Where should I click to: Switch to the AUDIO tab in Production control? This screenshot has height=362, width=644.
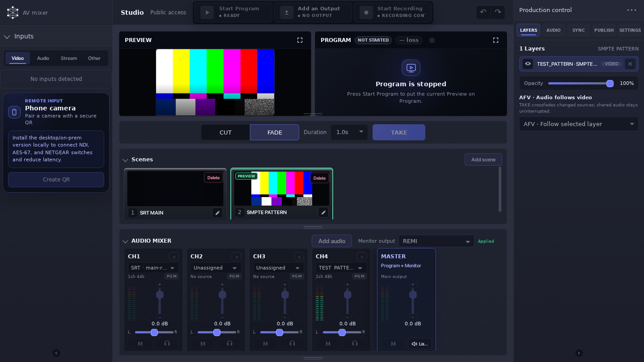[553, 30]
